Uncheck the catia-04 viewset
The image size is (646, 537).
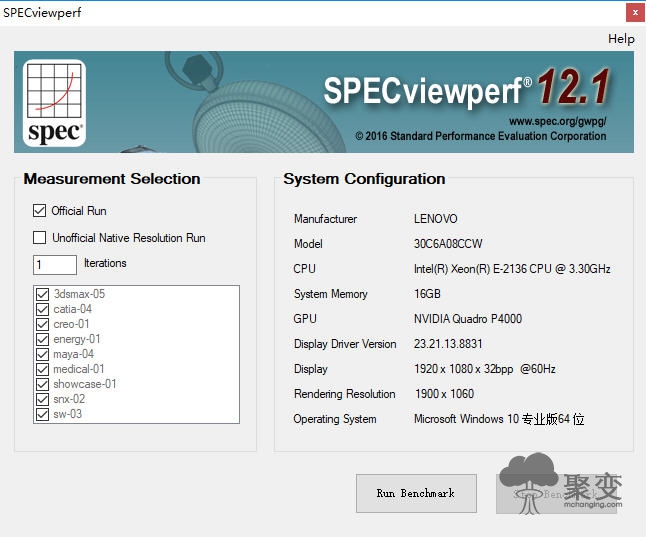pos(42,309)
